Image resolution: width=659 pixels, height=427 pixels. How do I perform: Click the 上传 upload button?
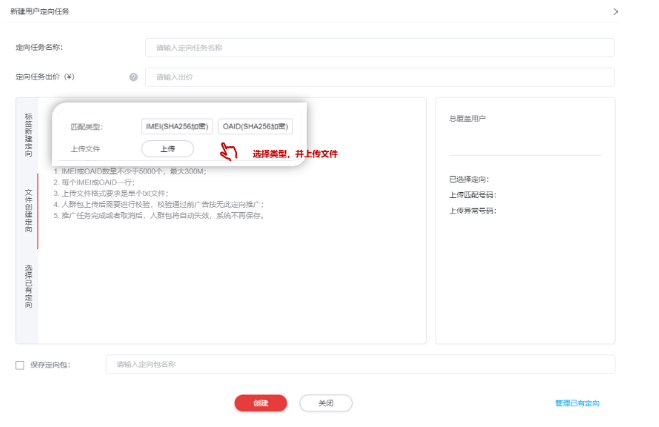168,149
